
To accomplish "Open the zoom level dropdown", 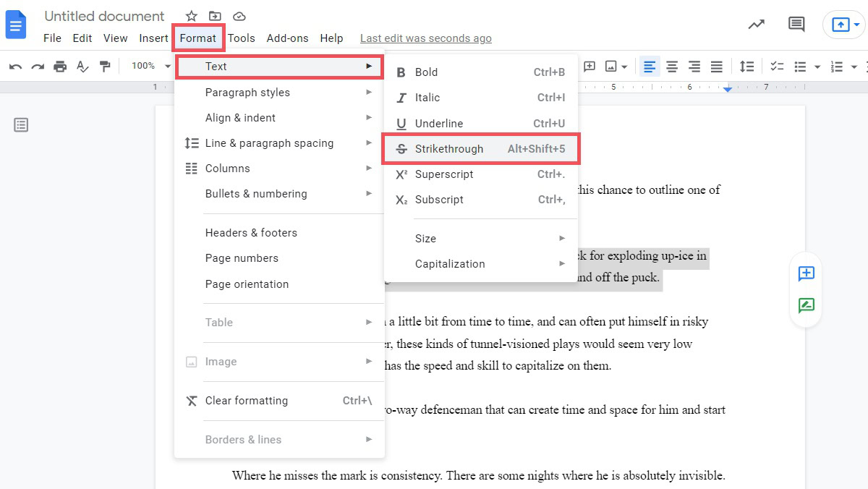I will pos(150,66).
